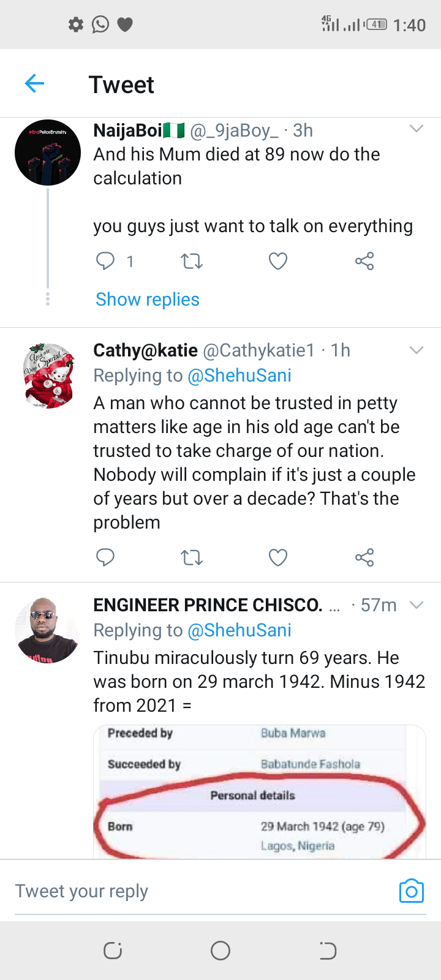
Task: View NaijaBoi's profile picture
Action: point(48,153)
